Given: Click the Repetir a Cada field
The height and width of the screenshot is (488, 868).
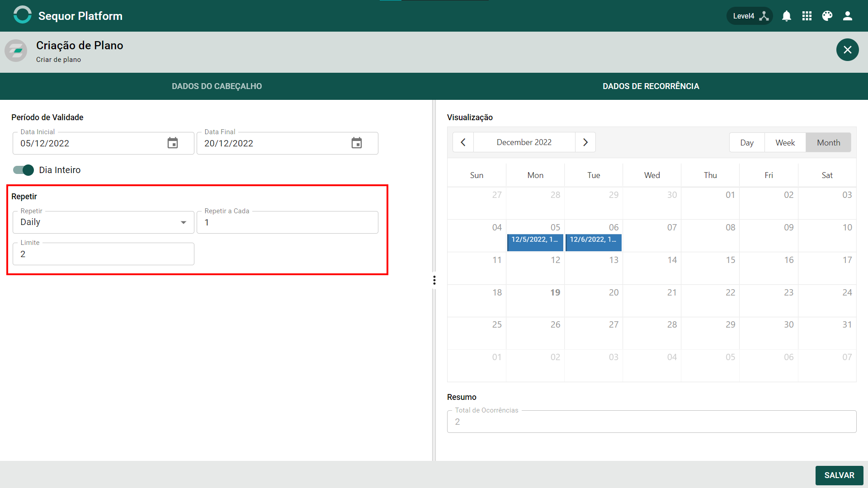Looking at the screenshot, I should point(288,222).
